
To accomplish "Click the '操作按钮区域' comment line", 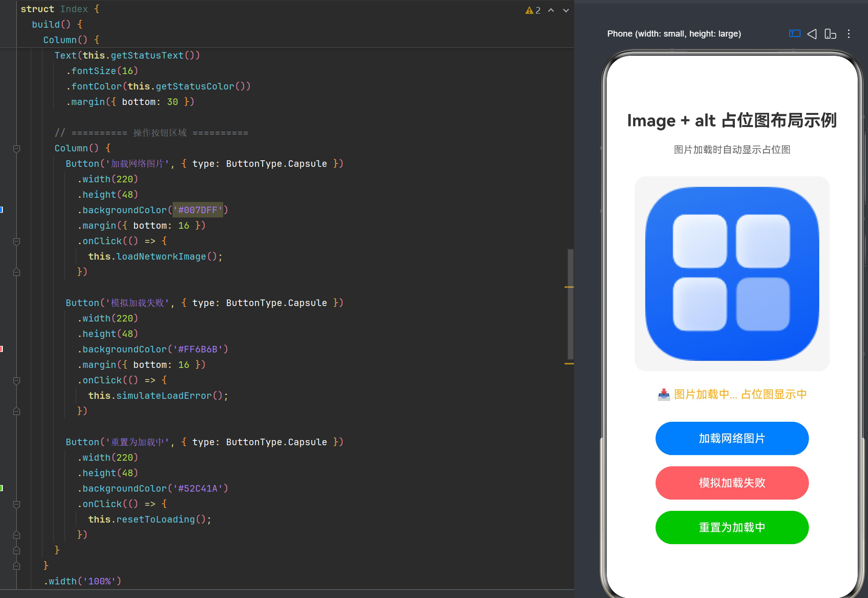I will [x=151, y=133].
